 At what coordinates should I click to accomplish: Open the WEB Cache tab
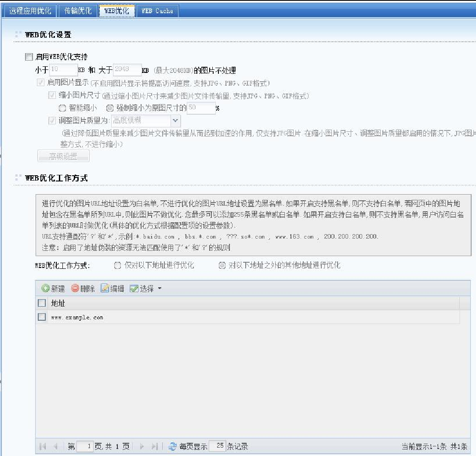(157, 11)
